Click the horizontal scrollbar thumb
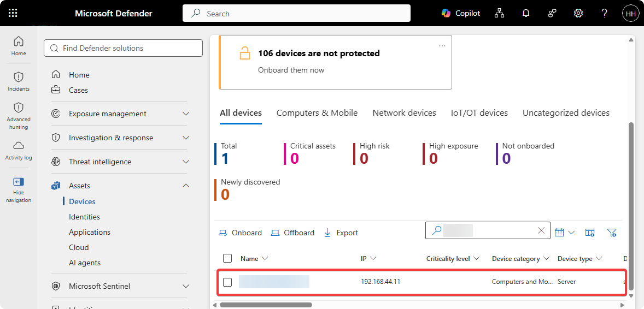This screenshot has height=309, width=644. tap(266, 305)
